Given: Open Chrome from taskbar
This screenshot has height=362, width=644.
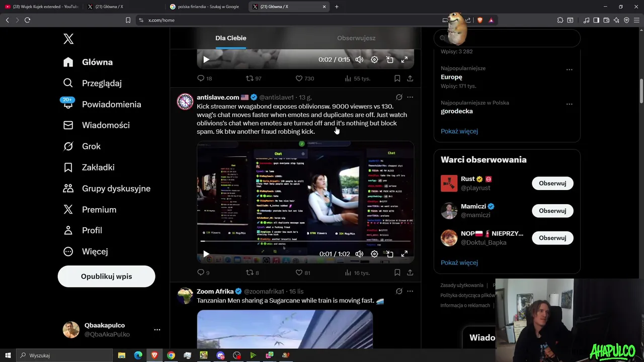Looking at the screenshot, I should pos(171,355).
